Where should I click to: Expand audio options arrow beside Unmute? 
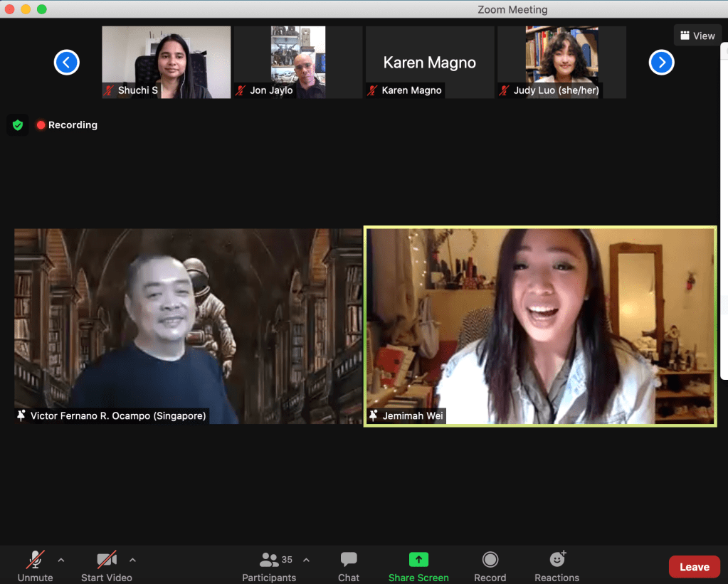(x=61, y=560)
